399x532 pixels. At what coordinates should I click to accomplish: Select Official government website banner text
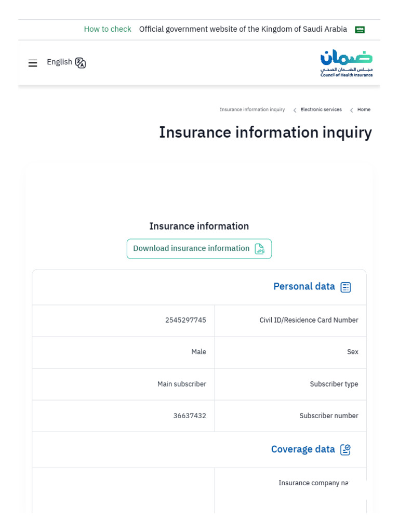[243, 29]
